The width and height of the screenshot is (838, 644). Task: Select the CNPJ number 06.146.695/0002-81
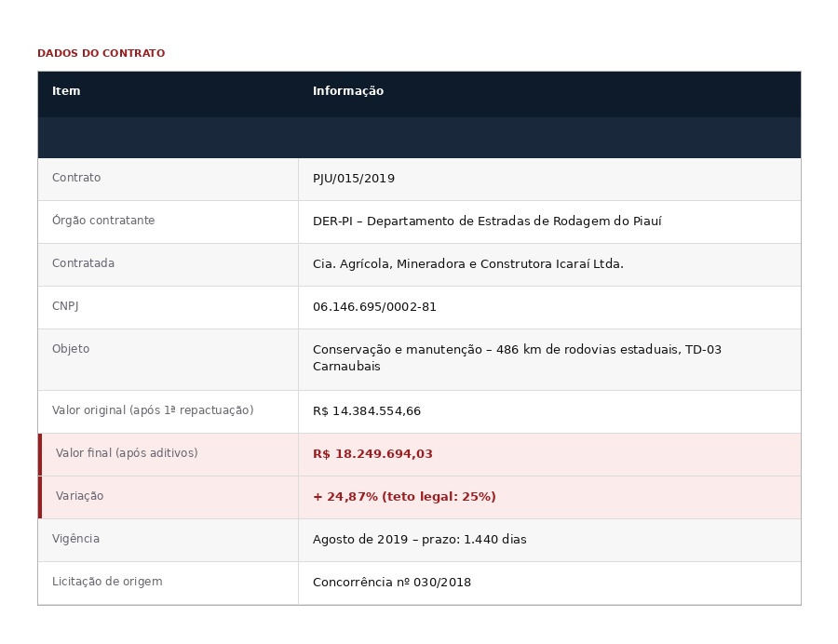(374, 306)
